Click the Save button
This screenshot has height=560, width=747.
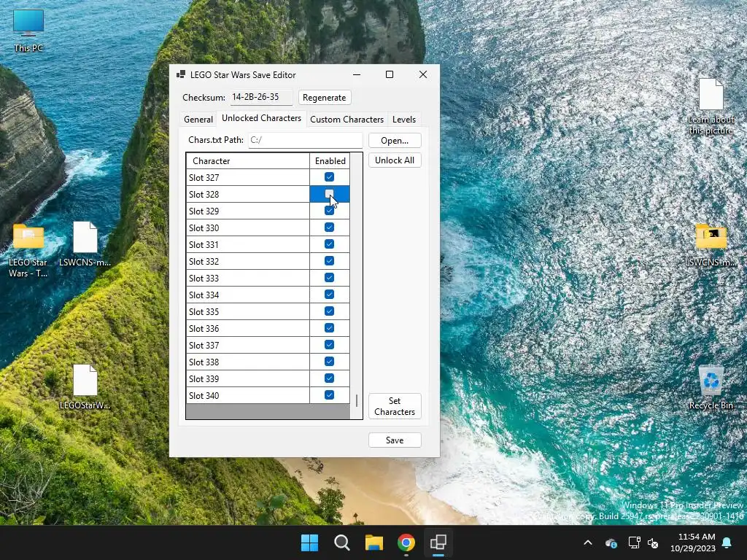coord(395,440)
